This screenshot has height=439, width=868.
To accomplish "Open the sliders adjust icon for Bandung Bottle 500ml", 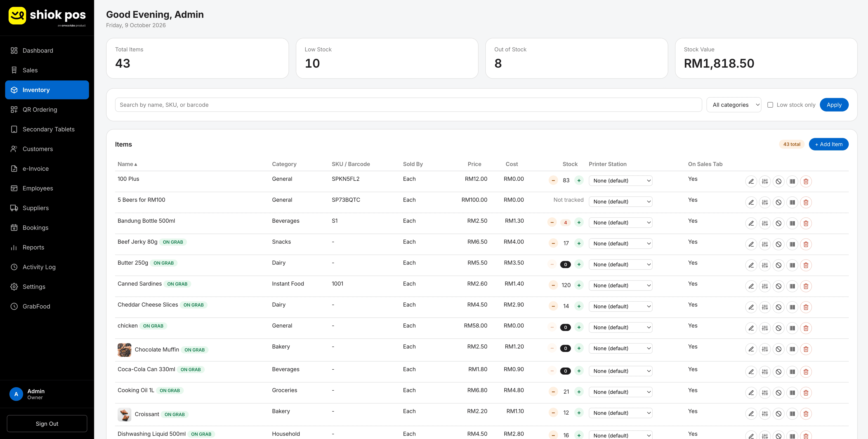I will [x=765, y=223].
